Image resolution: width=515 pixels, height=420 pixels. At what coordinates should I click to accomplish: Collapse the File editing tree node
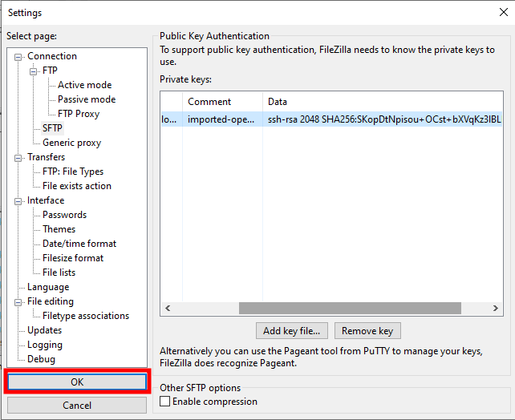[x=18, y=302]
